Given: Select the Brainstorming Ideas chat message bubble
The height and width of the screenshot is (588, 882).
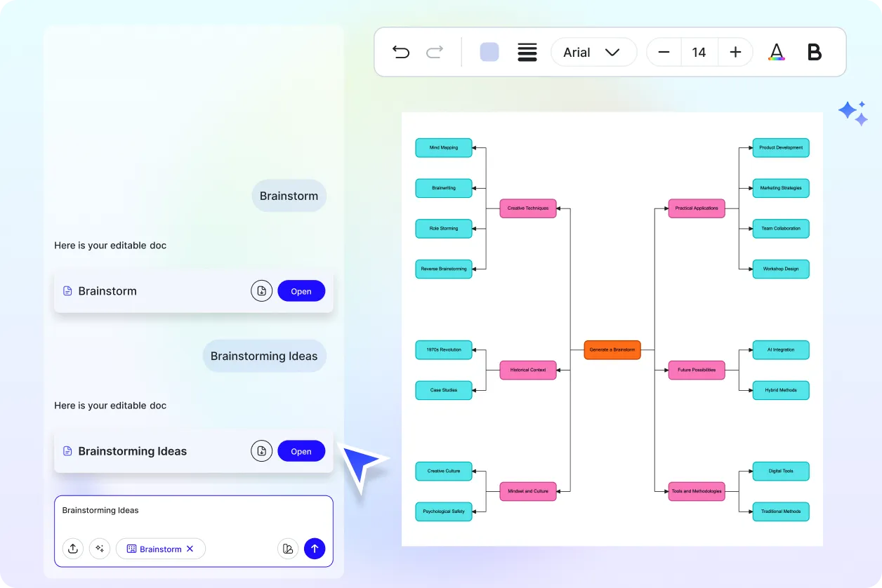Looking at the screenshot, I should 265,356.
